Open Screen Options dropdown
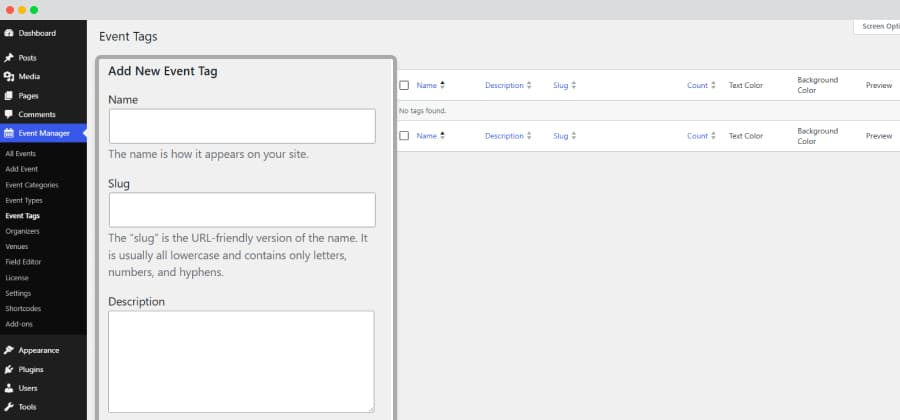 pyautogui.click(x=877, y=26)
